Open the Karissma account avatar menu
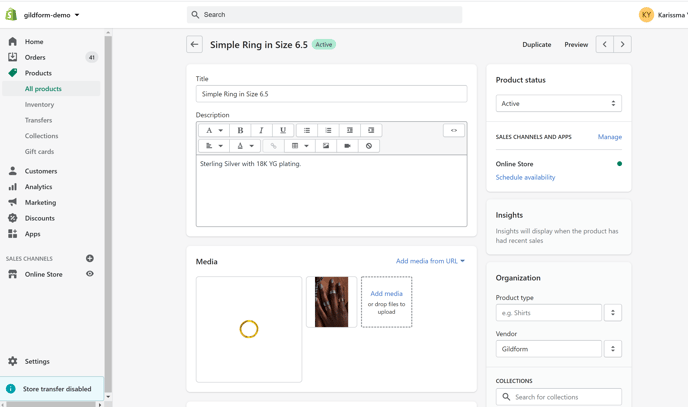This screenshot has height=407, width=688. tap(646, 14)
